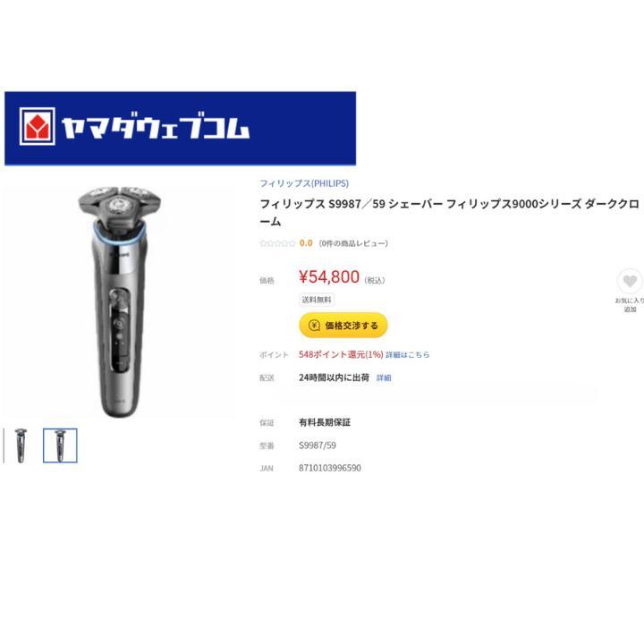Open the フィリップス(PHILIPS) brand link
This screenshot has height=644, width=644.
click(x=304, y=183)
